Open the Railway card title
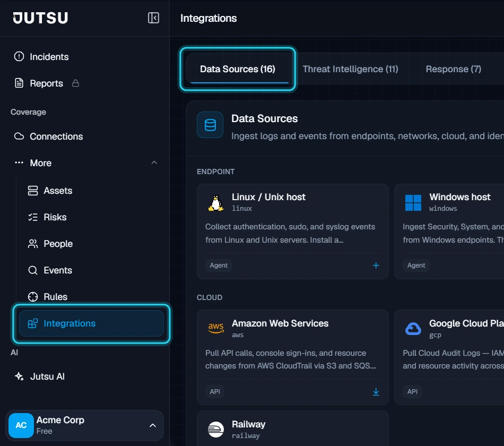Image resolution: width=504 pixels, height=446 pixels. coord(248,424)
